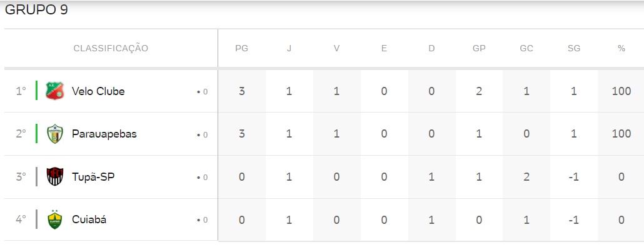The image size is (644, 252).
Task: Click Velo Clube's position change indicator
Action: pos(202,92)
